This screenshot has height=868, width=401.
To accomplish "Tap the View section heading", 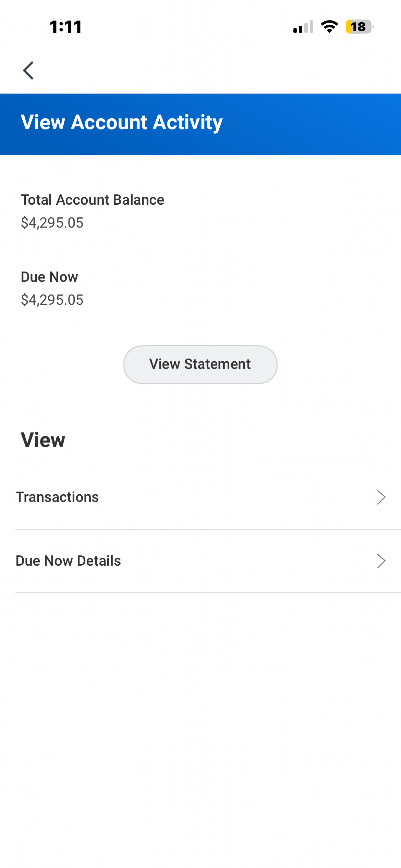I will (43, 440).
